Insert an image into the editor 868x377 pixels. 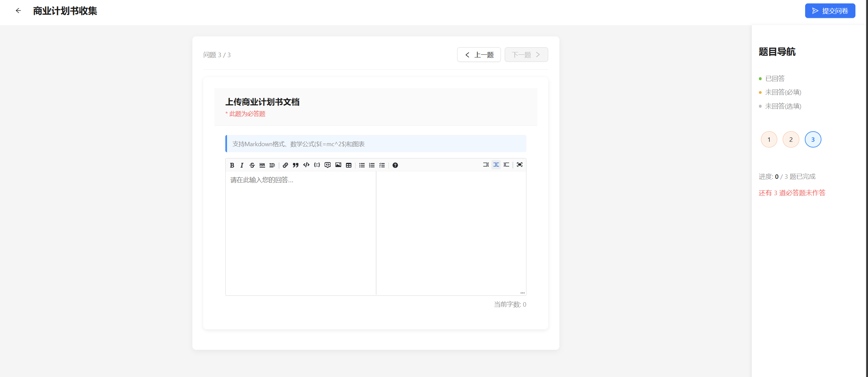point(338,165)
